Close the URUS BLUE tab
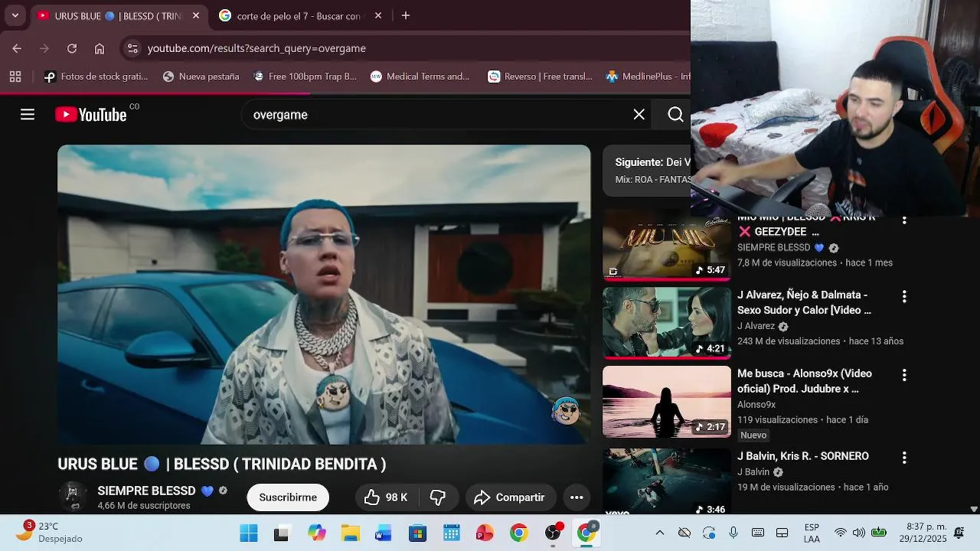 (x=196, y=15)
